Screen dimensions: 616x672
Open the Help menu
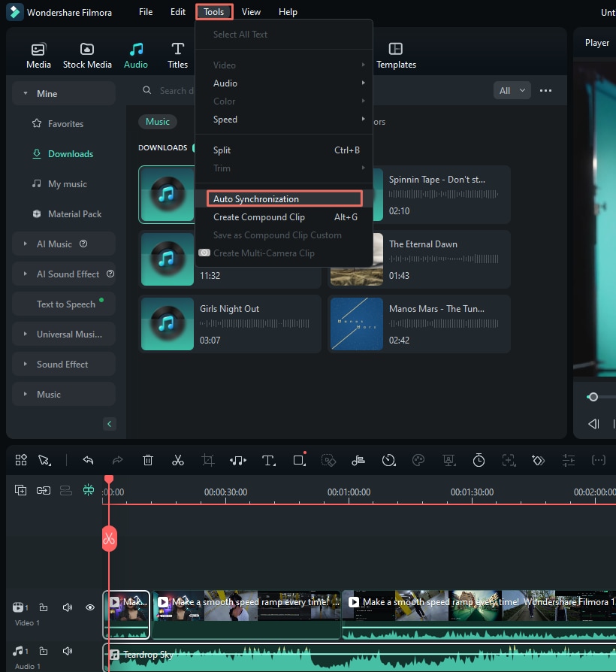point(288,12)
